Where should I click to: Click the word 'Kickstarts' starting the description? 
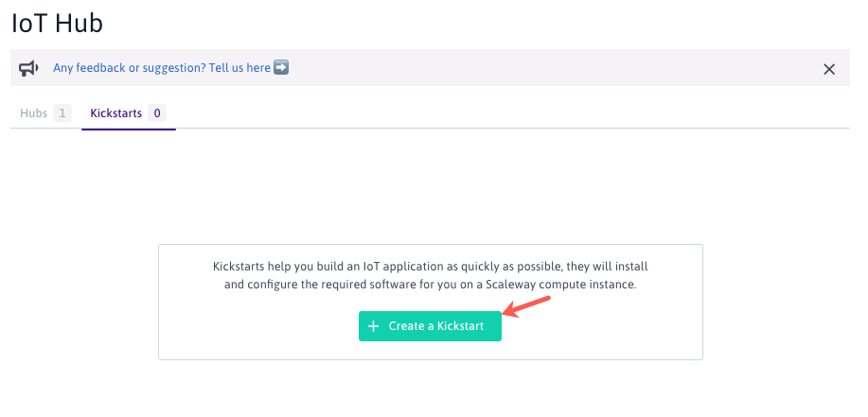(x=241, y=267)
